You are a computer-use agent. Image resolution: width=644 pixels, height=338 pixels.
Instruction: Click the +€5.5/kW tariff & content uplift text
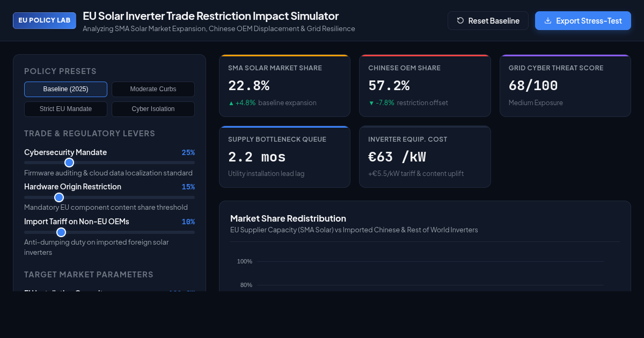pyautogui.click(x=416, y=173)
